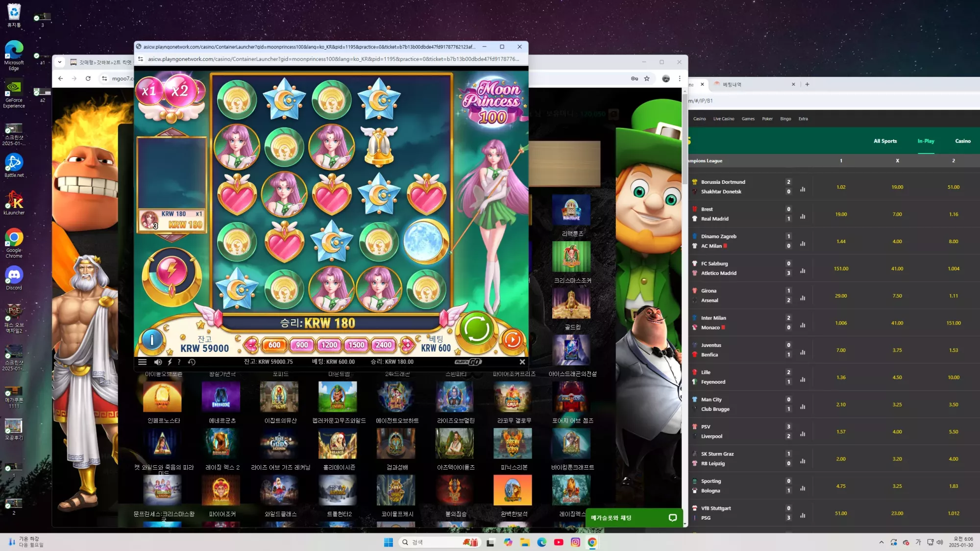Viewport: 980px width, 551px height.
Task: Select the 1200 bet amount
Action: pyautogui.click(x=329, y=345)
